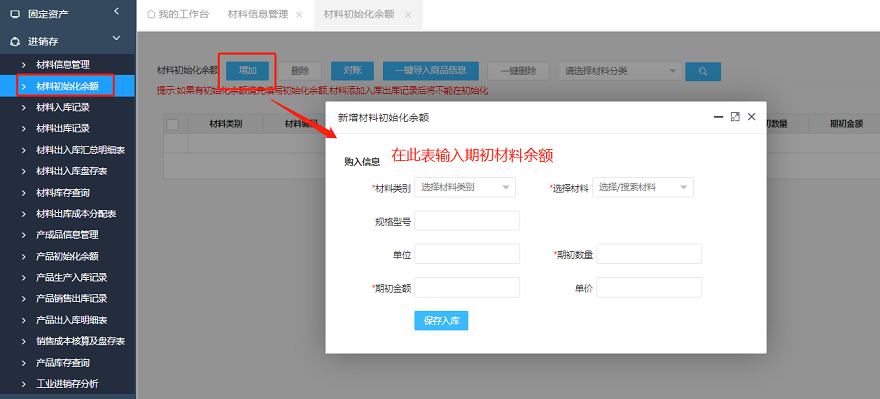Click the magnifier search button
The image size is (880, 399).
pos(703,71)
